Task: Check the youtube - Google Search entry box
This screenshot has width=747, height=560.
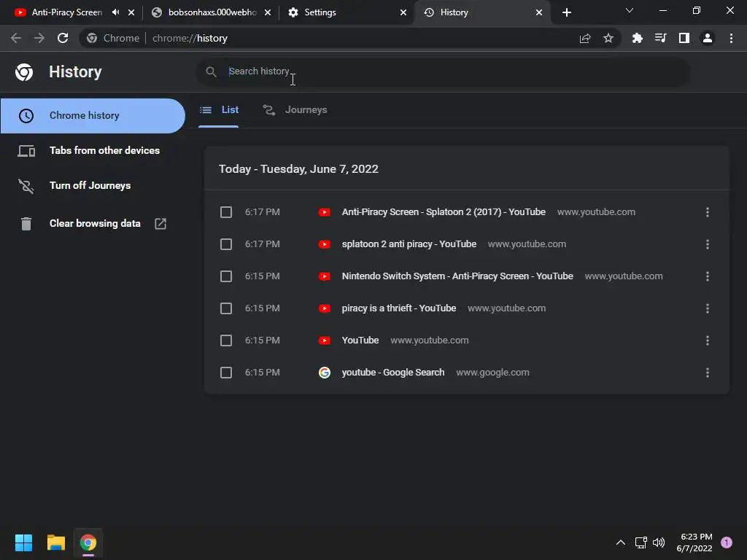Action: click(x=226, y=373)
